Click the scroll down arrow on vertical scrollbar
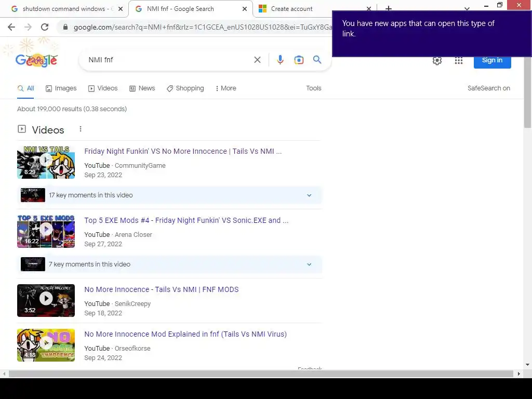The width and height of the screenshot is (532, 399). [528, 365]
